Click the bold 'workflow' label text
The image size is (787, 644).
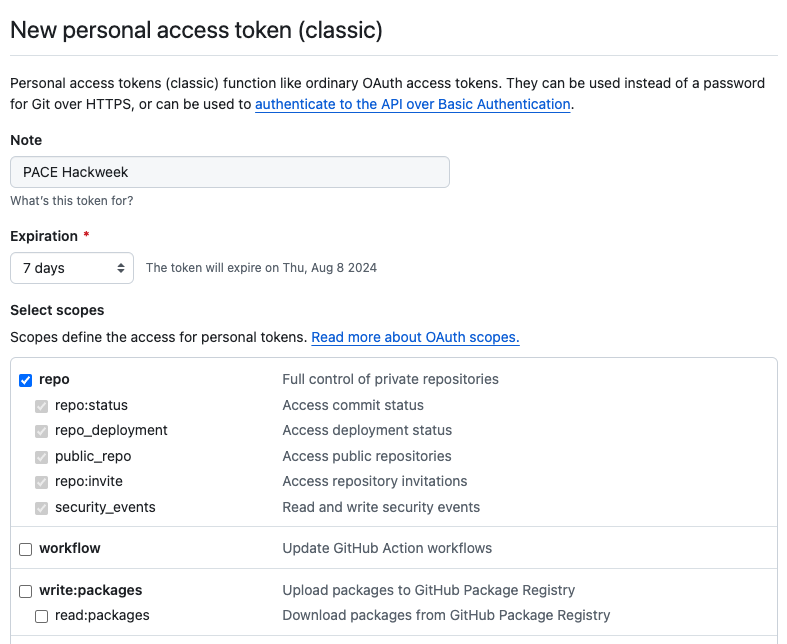[x=70, y=548]
